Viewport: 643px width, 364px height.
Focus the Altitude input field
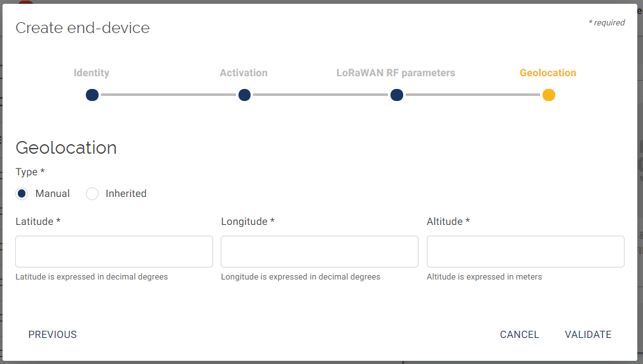(525, 252)
